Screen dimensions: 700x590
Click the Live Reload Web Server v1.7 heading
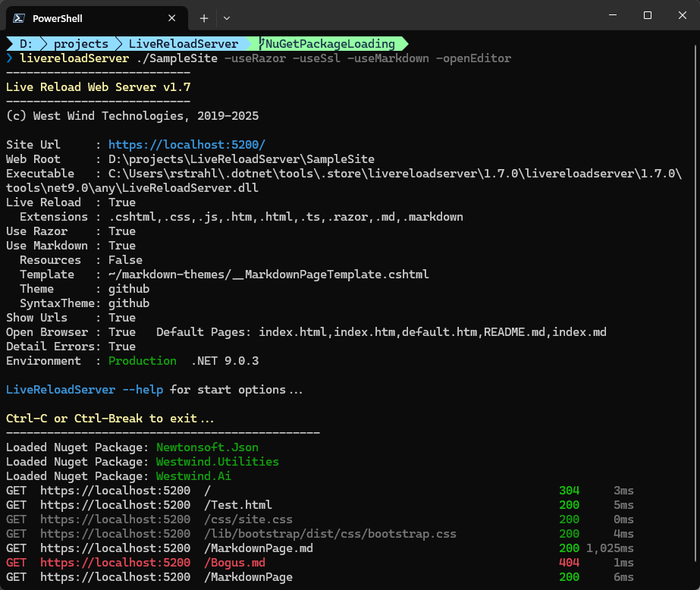99,87
